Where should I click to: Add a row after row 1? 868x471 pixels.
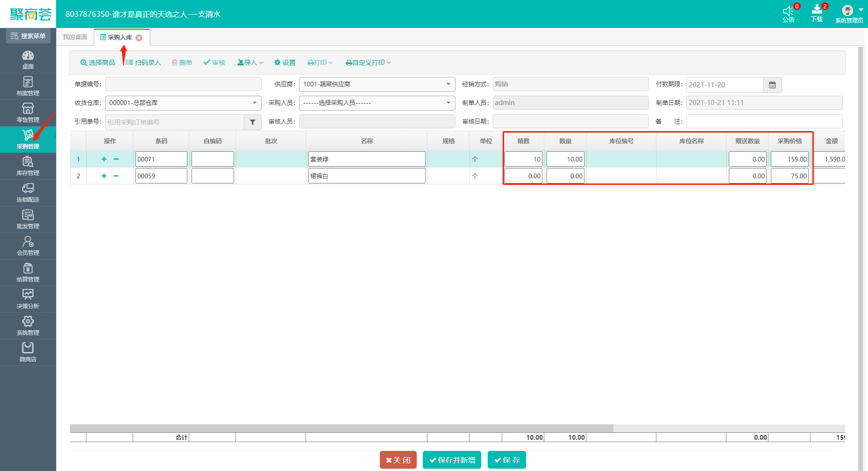coord(104,159)
